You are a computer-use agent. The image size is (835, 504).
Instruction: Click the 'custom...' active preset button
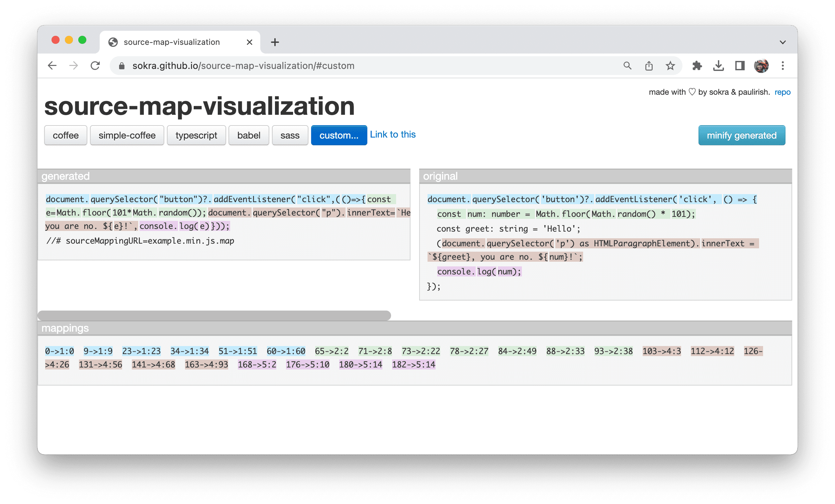pyautogui.click(x=338, y=136)
